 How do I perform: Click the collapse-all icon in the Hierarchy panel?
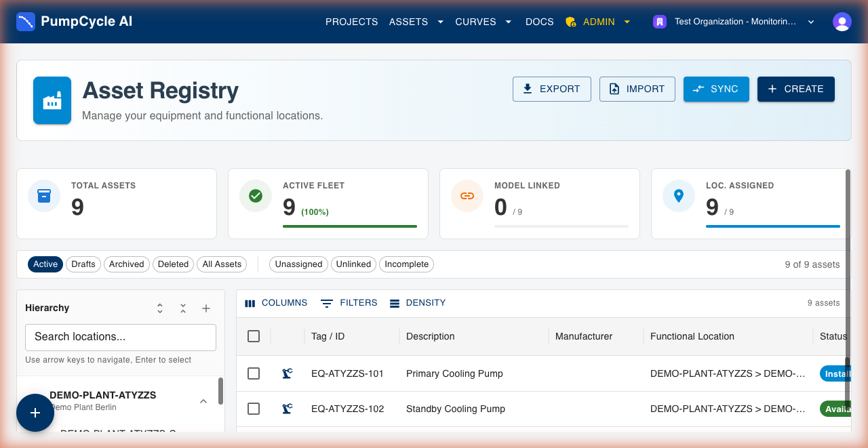tap(182, 308)
